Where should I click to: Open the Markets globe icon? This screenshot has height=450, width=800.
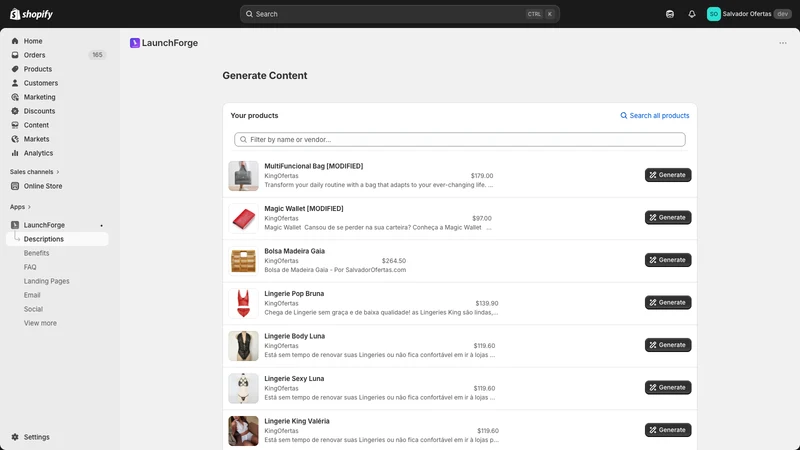15,139
